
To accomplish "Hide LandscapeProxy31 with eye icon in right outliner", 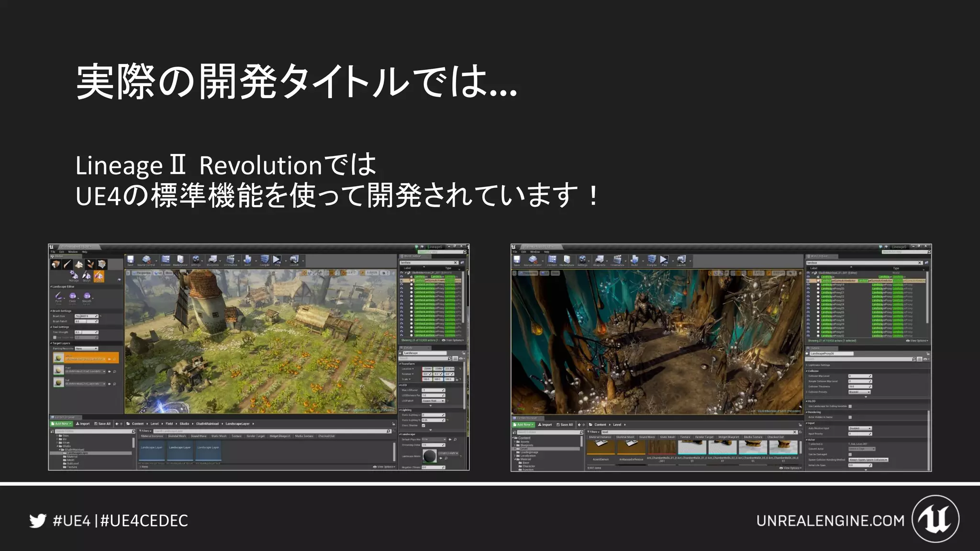I will pos(808,332).
